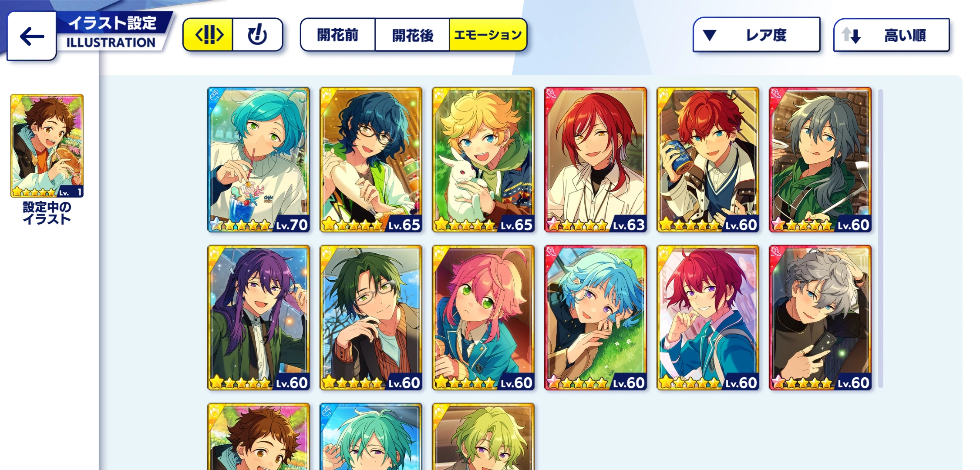Click the up-down arrows sort icon

[851, 35]
